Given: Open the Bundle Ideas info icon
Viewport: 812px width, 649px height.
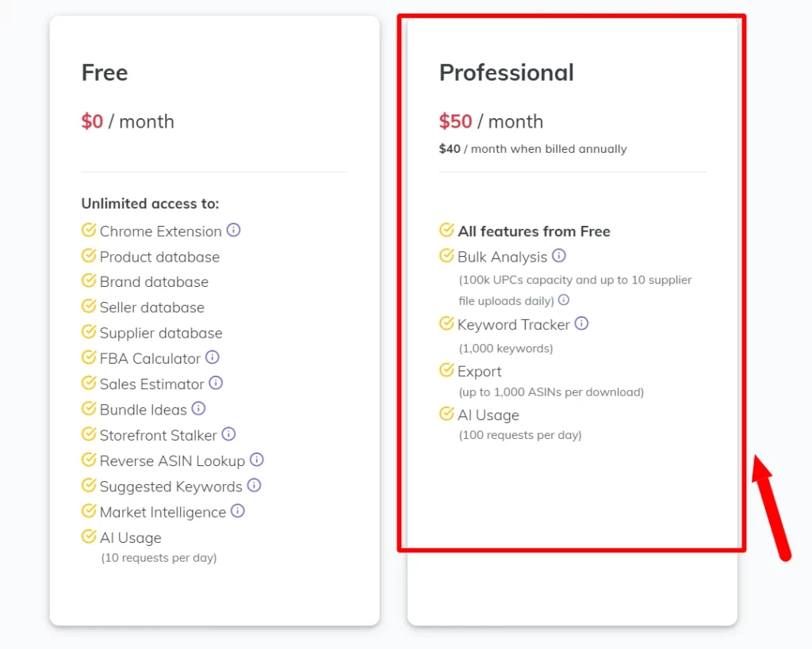Looking at the screenshot, I should pyautogui.click(x=200, y=409).
